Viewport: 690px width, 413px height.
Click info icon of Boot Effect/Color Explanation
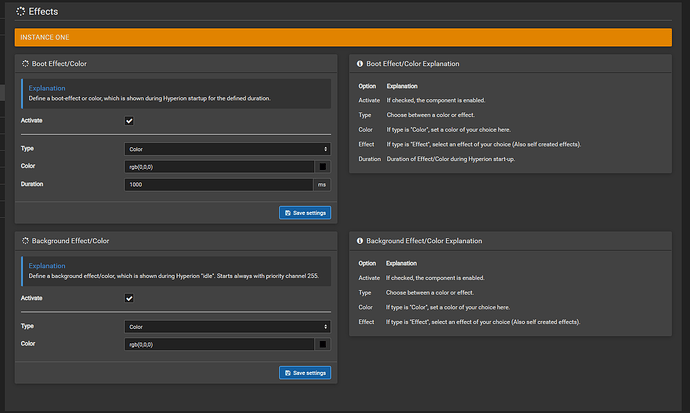pyautogui.click(x=360, y=63)
